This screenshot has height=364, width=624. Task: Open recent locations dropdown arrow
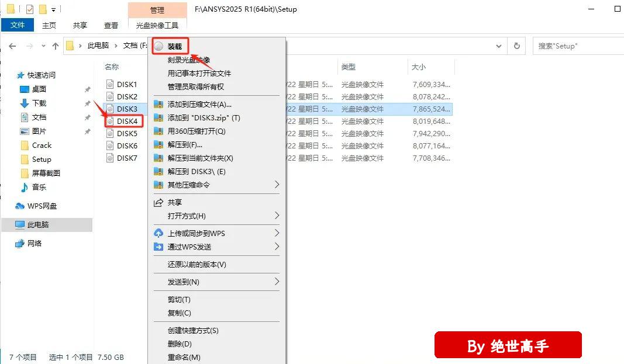pos(43,46)
